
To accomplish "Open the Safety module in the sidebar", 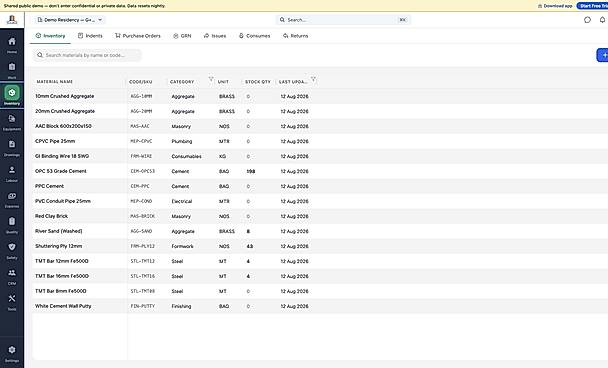I will [x=12, y=250].
